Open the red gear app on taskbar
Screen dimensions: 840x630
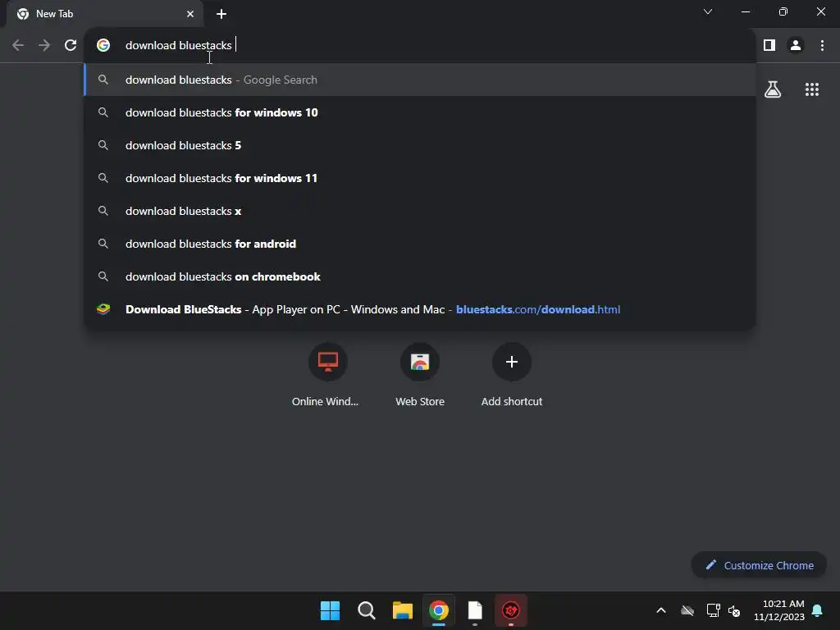(x=510, y=610)
